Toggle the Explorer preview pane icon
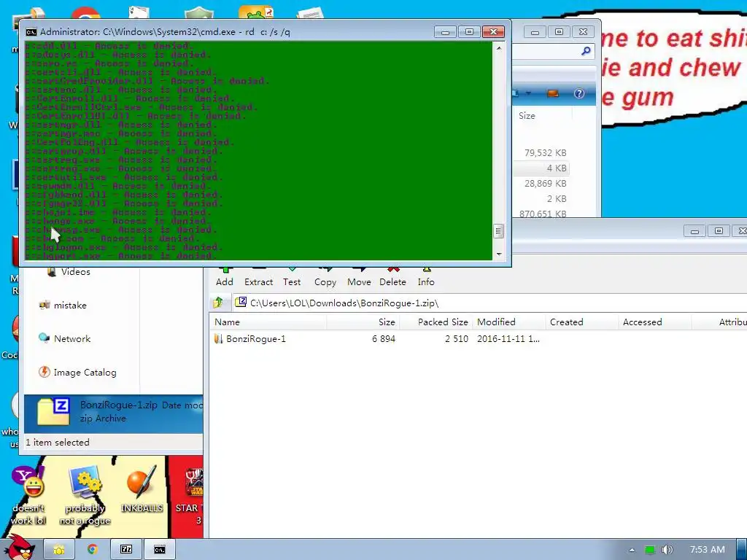This screenshot has width=747, height=560. point(553,93)
